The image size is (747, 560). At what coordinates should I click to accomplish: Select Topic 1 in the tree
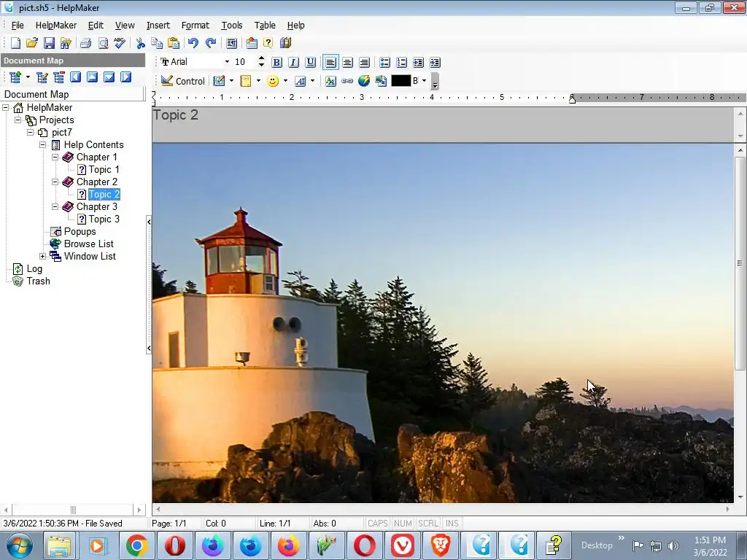coord(104,169)
